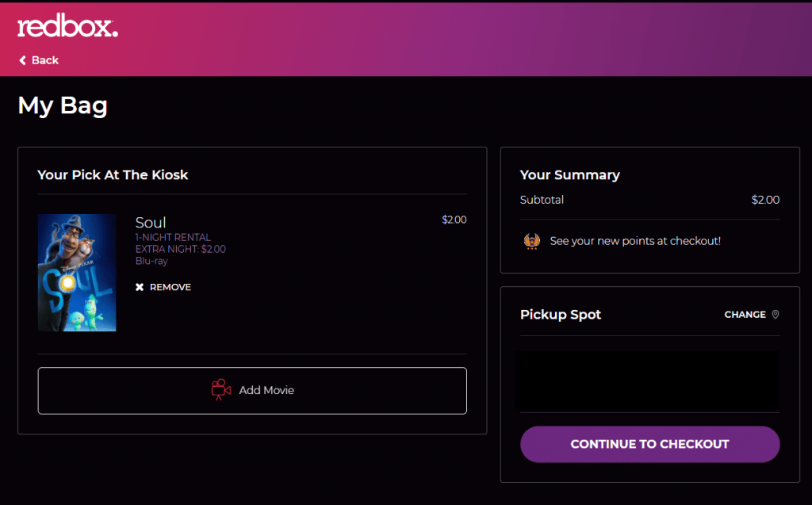Screen dimensions: 812x505
Task: Select the $2.00 price on the Soul row
Action: (x=454, y=220)
